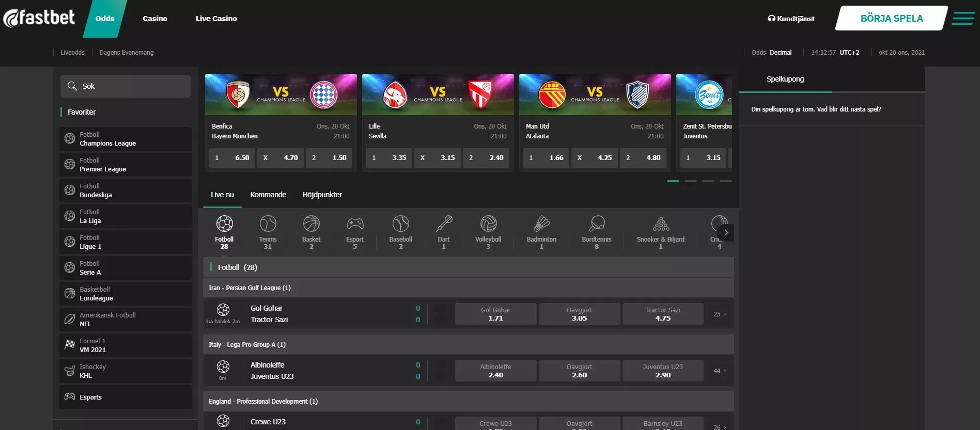Go to first carousel page indicator
Image resolution: width=980 pixels, height=430 pixels.
[673, 181]
